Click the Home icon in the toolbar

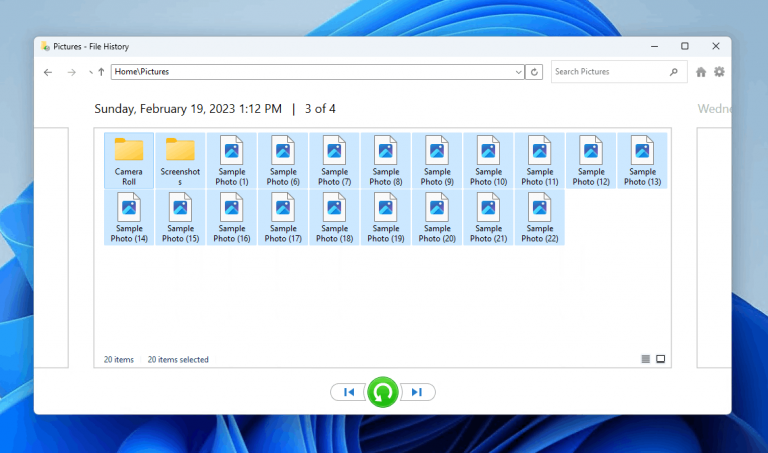(701, 72)
